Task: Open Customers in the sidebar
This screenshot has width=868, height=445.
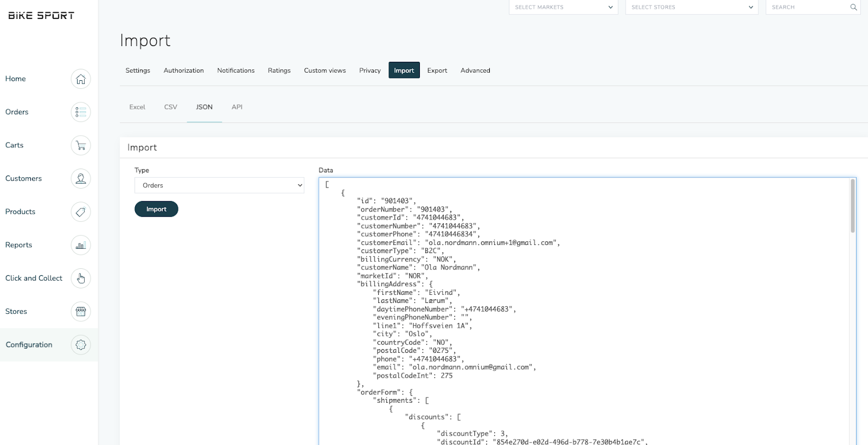Action: [x=23, y=178]
